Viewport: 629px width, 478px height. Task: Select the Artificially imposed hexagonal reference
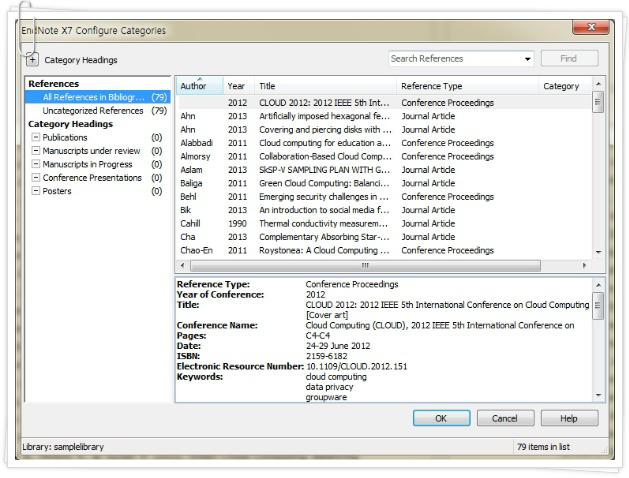(x=384, y=116)
